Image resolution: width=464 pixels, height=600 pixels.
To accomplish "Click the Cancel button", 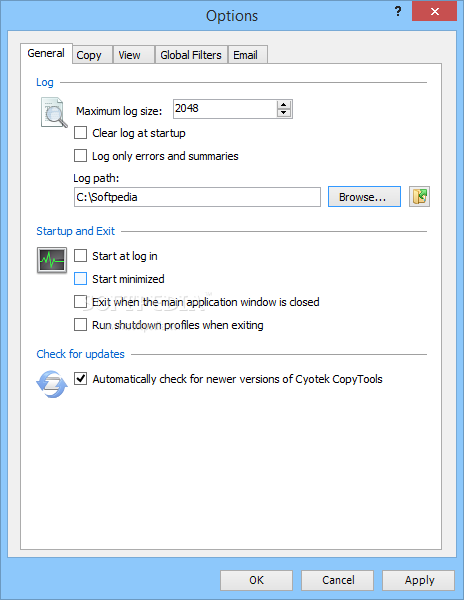I will click(337, 580).
